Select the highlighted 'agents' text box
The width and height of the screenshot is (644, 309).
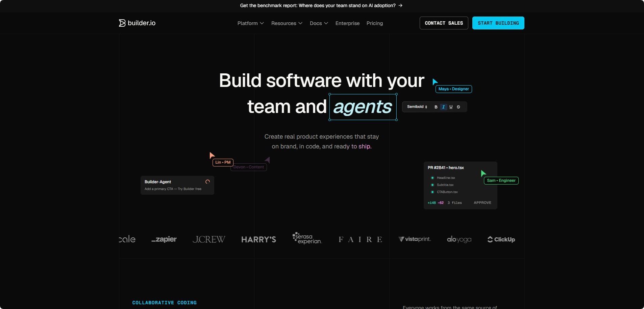pos(363,107)
